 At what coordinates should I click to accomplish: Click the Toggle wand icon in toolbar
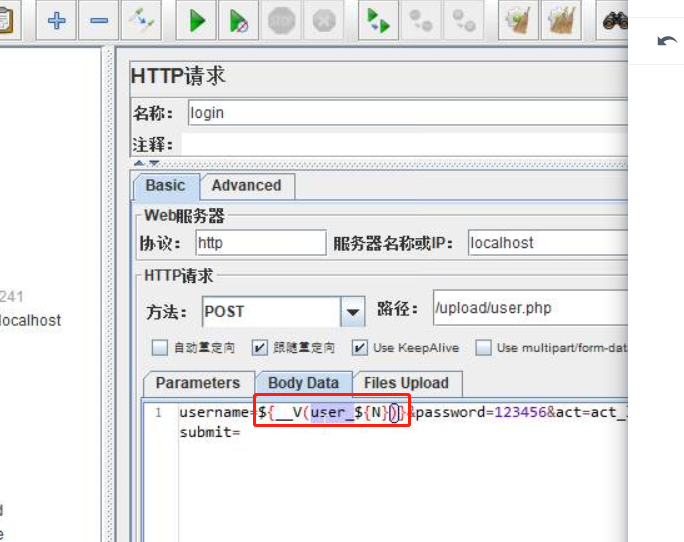pos(141,20)
